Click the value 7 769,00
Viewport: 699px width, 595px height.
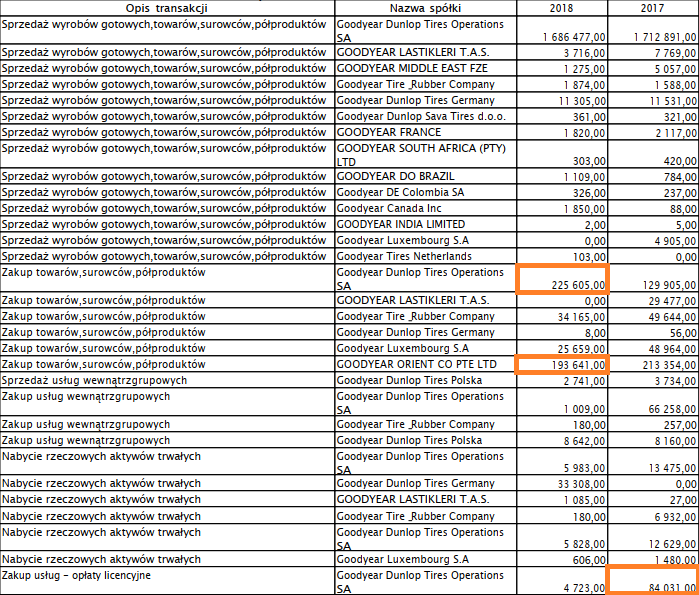pyautogui.click(x=675, y=53)
